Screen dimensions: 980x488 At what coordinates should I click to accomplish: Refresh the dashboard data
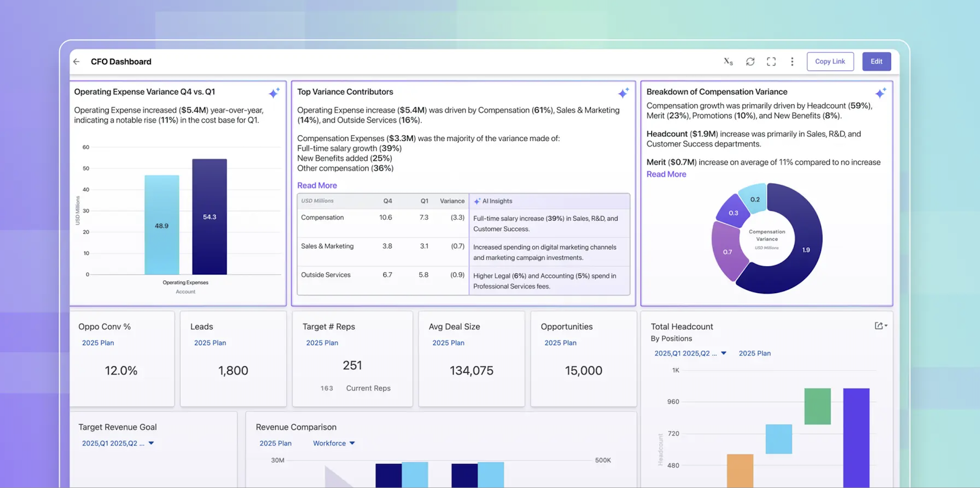[750, 61]
